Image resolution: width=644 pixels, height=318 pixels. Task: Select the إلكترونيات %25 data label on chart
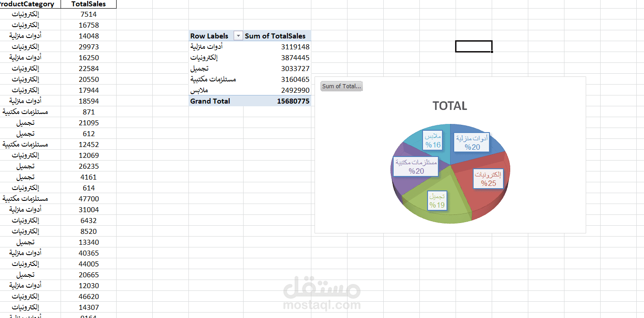point(488,179)
